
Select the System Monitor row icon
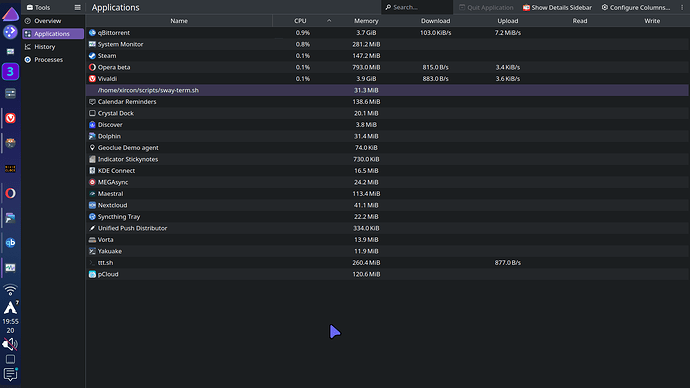click(x=92, y=44)
